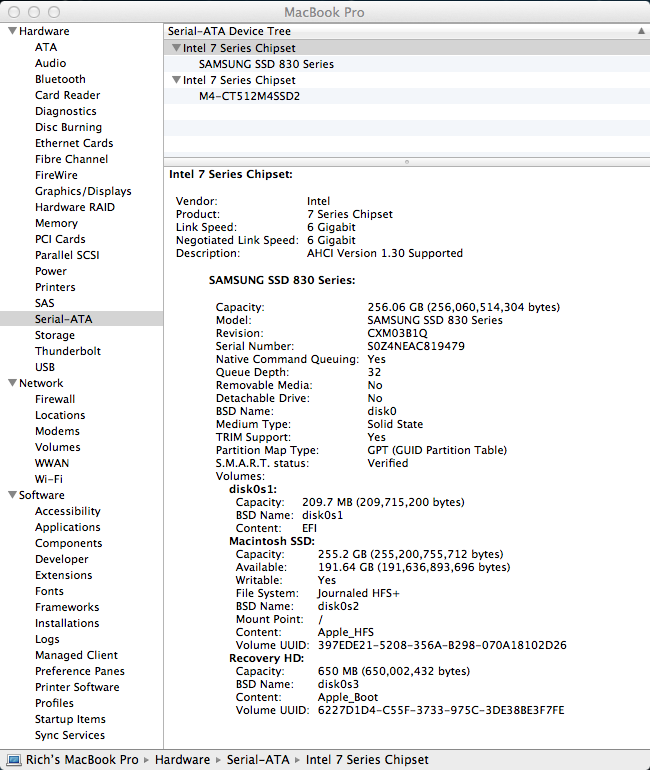This screenshot has width=650, height=770.
Task: View Power information
Action: click(51, 271)
